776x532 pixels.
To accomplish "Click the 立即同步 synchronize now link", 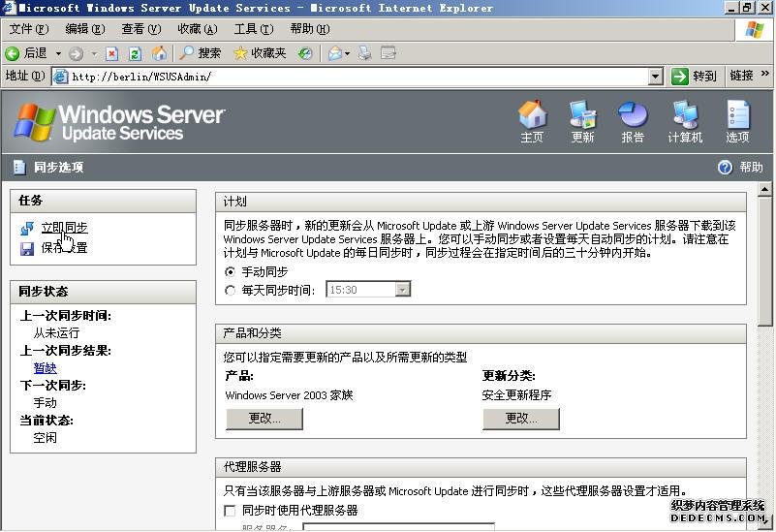I will pos(64,228).
